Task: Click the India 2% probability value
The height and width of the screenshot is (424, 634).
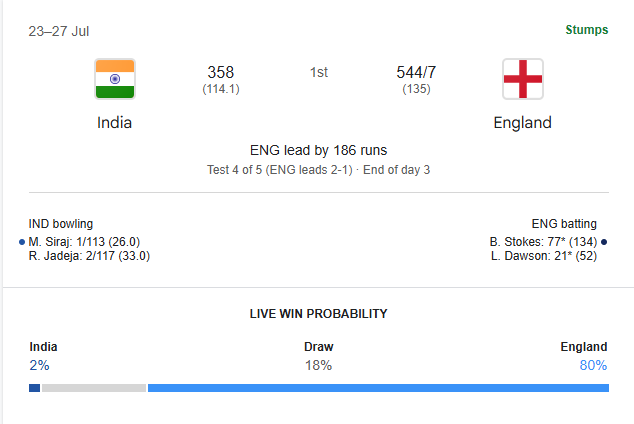Action: click(39, 365)
